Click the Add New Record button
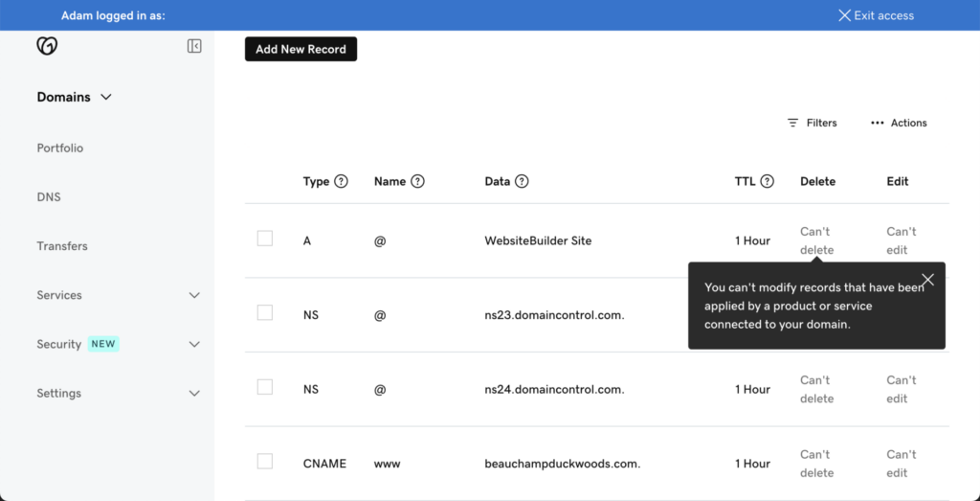980x501 pixels. (x=301, y=49)
